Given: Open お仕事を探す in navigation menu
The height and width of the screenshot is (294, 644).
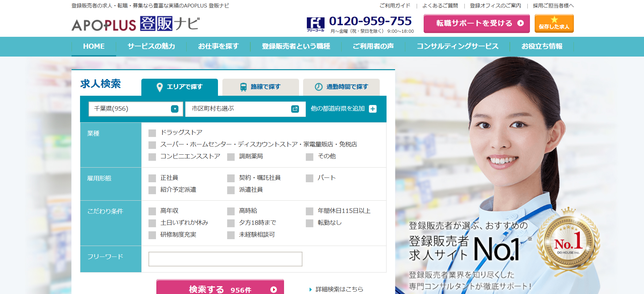Looking at the screenshot, I should pos(218,46).
